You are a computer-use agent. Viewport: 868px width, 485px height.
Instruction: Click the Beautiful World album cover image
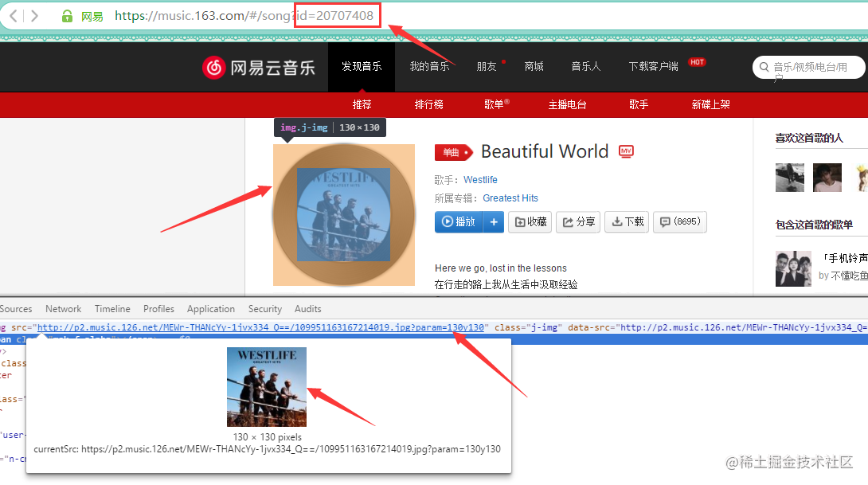(x=344, y=215)
